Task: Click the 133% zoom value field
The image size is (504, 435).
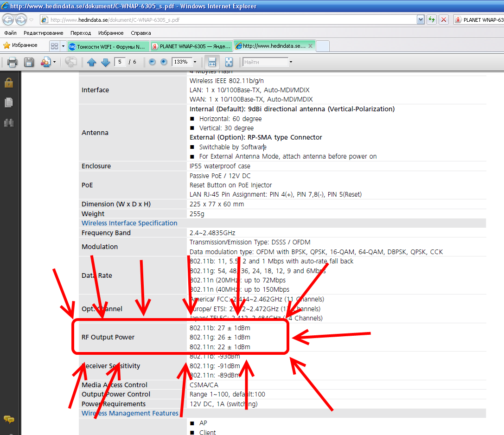Action: 182,62
